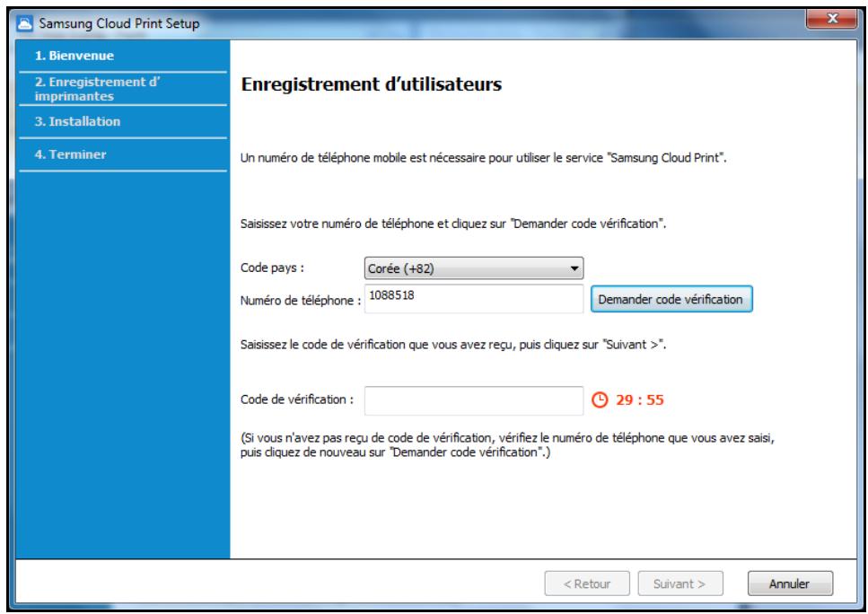868x614 pixels.
Task: Click the sentence starting 'Saisissez votre numéro'
Action: tap(453, 224)
